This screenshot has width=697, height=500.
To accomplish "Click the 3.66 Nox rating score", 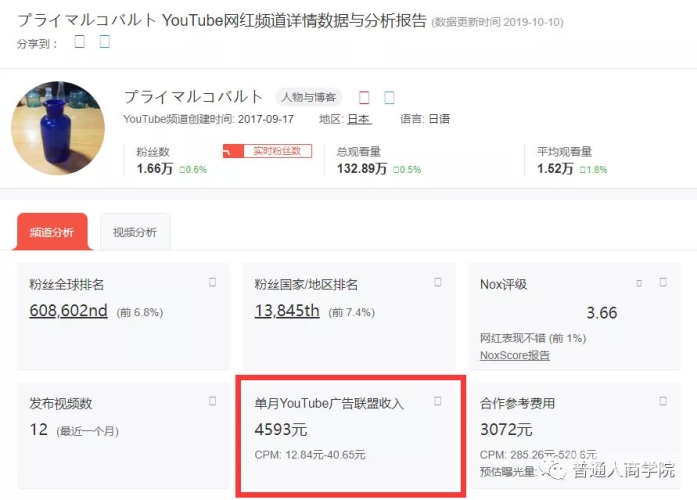I will (x=602, y=313).
